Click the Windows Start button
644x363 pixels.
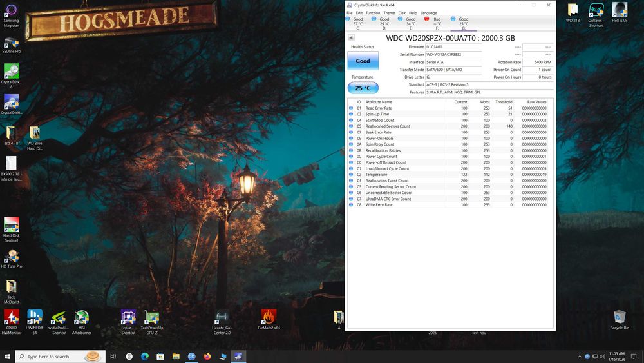[7, 357]
